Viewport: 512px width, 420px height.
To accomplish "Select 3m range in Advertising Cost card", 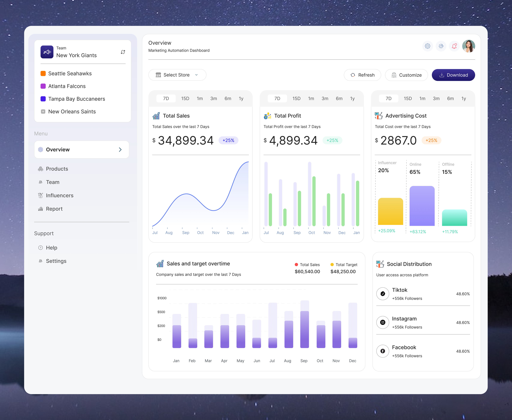I will [x=436, y=98].
